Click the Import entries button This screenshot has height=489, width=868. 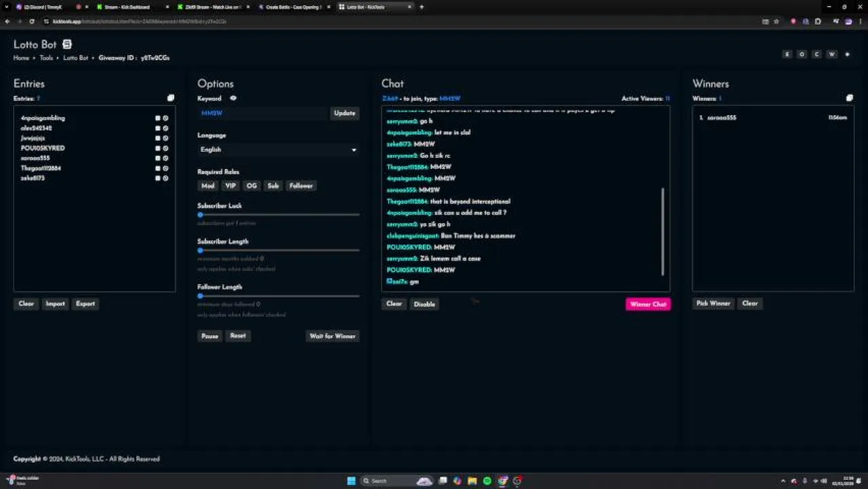(x=55, y=304)
